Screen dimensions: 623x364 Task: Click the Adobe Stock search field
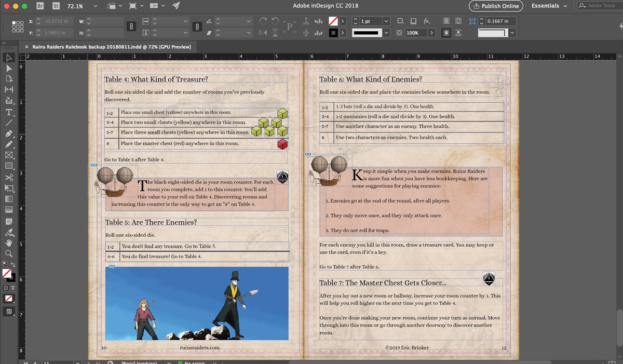(601, 6)
